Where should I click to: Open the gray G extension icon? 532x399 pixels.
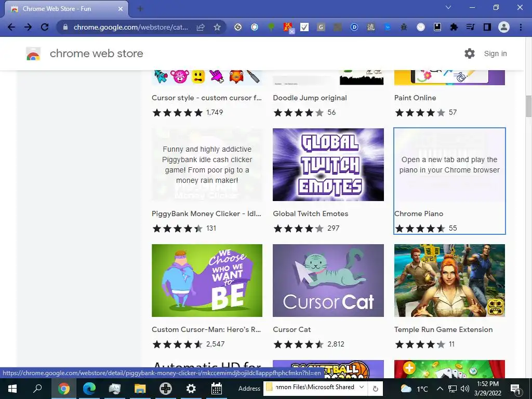tap(321, 27)
